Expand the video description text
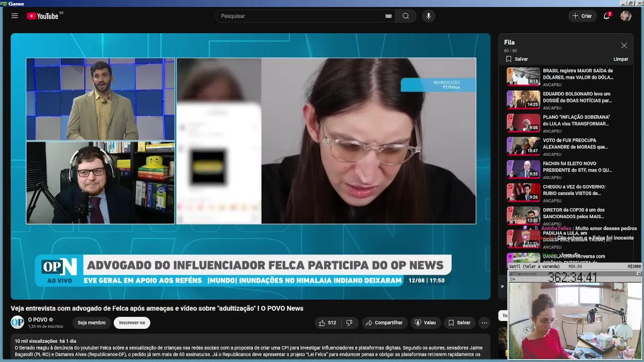The width and height of the screenshot is (644, 362). [251, 348]
